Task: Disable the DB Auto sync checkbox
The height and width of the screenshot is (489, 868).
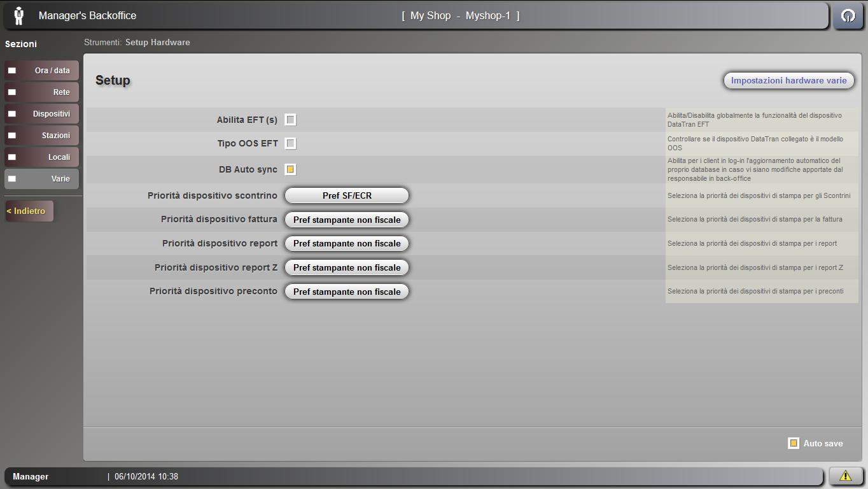Action: pyautogui.click(x=290, y=169)
